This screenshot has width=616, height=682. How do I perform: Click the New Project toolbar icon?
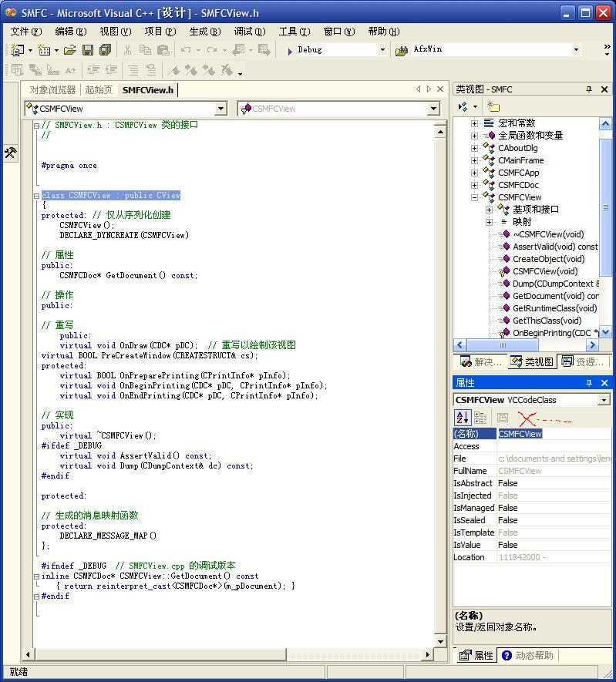pyautogui.click(x=18, y=50)
